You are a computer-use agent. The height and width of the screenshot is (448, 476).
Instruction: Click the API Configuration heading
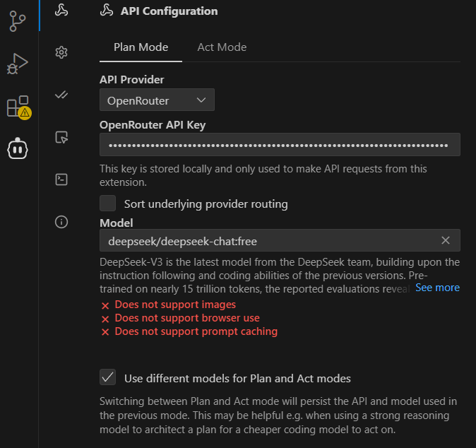tap(169, 11)
